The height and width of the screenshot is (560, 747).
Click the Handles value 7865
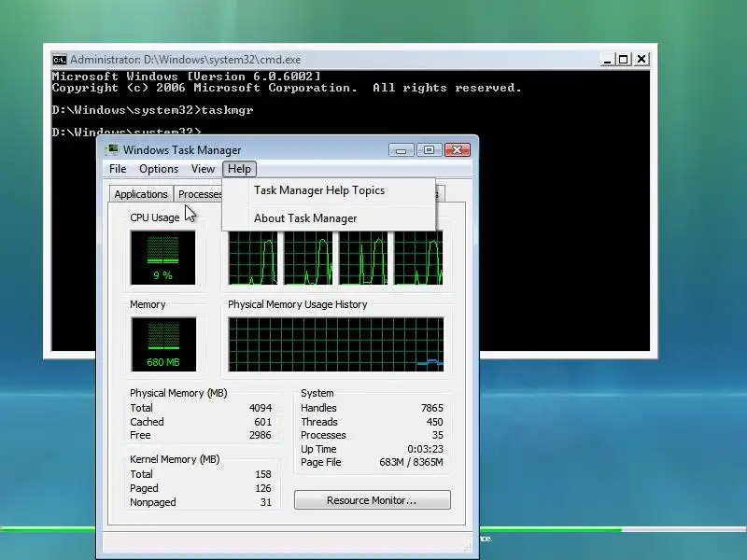(x=432, y=408)
